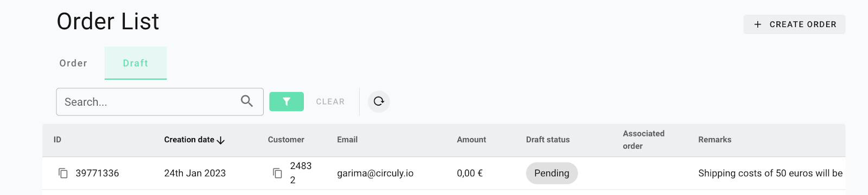Click the search magnifier icon
This screenshot has height=195, width=868.
click(247, 101)
